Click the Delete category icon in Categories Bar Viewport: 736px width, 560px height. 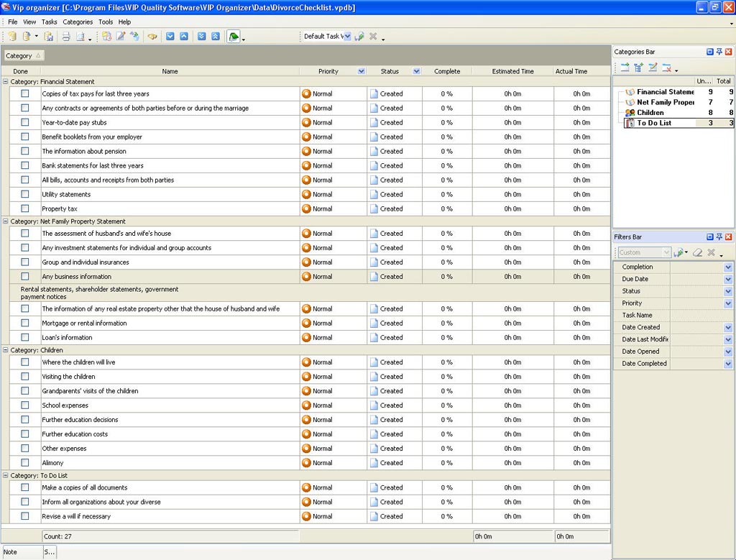667,68
